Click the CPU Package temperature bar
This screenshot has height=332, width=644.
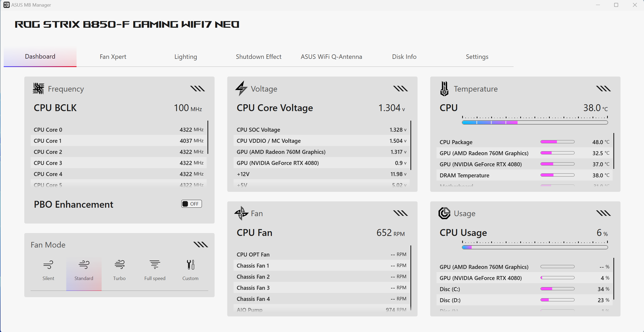point(557,142)
